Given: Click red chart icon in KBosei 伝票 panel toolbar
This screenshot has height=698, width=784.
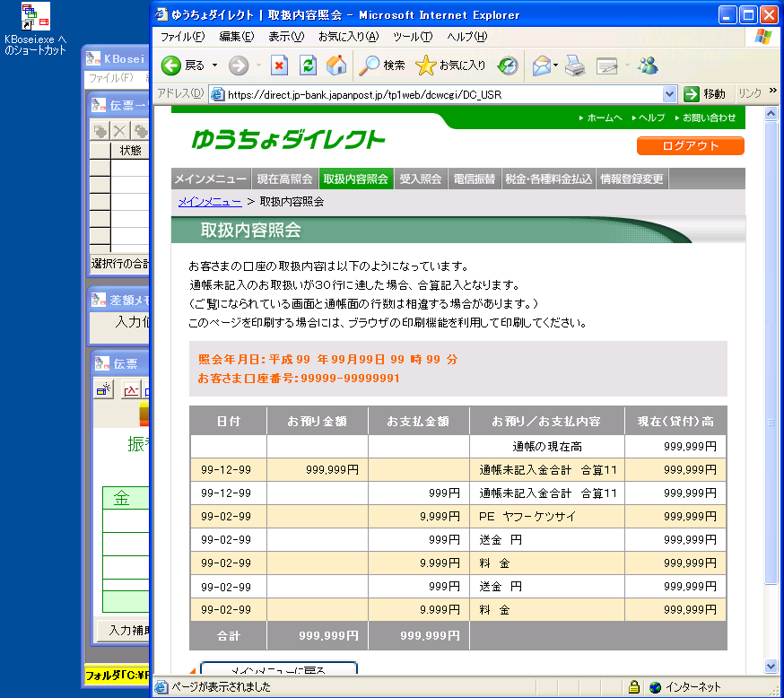Looking at the screenshot, I should coord(131,389).
